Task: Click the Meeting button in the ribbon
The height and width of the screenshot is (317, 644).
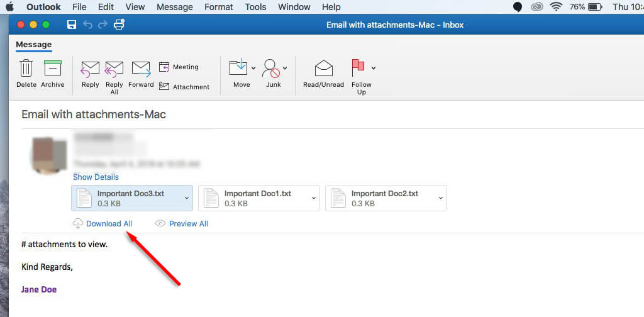Action: coord(179,67)
